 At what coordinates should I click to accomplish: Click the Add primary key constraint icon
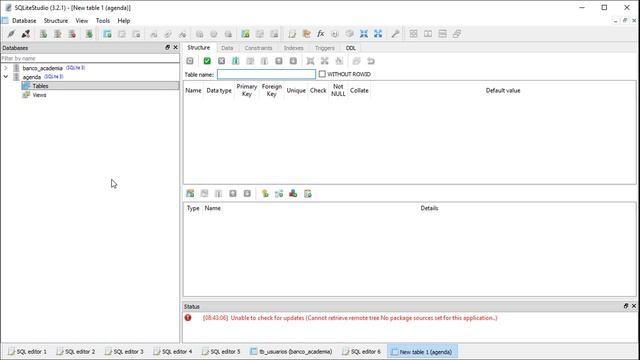(x=265, y=193)
